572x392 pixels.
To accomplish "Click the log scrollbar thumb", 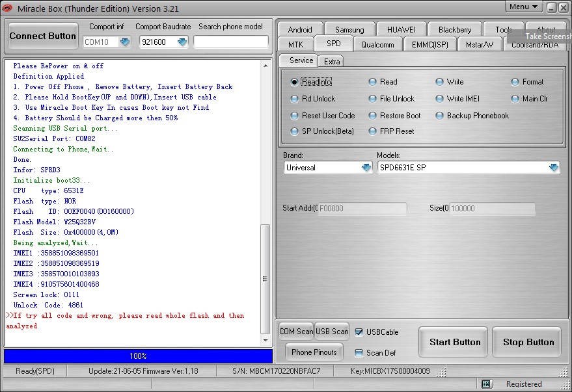I will (x=266, y=280).
